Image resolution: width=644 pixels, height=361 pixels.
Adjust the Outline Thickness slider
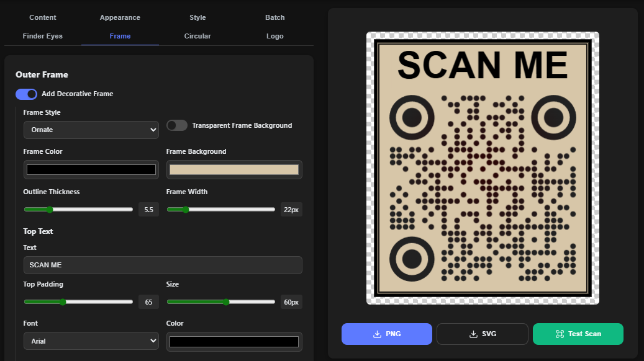tap(78, 210)
